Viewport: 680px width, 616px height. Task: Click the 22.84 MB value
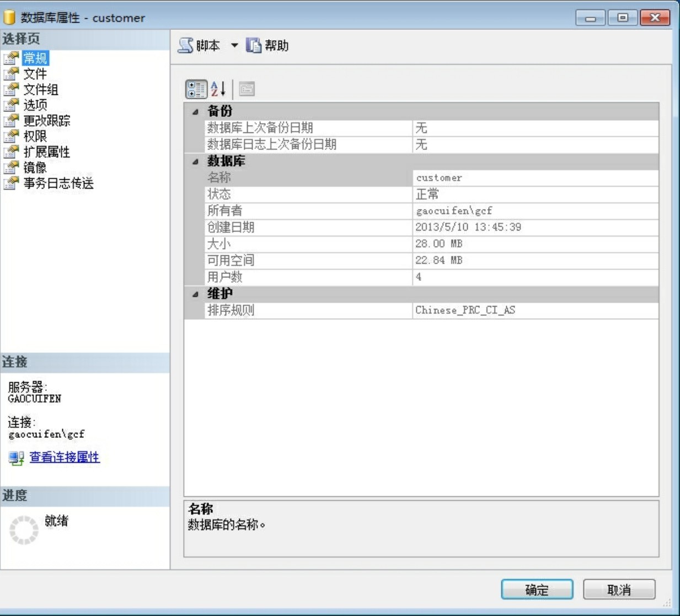coord(439,260)
